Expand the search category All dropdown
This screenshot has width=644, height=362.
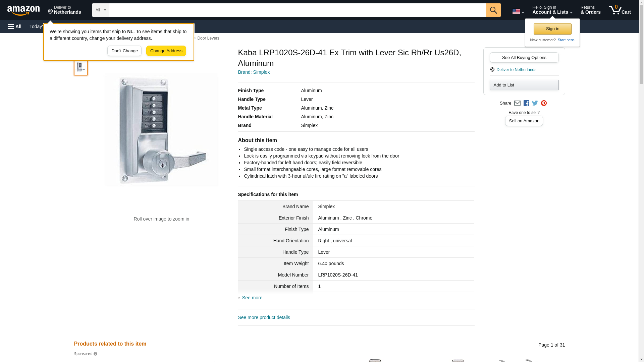(x=100, y=10)
